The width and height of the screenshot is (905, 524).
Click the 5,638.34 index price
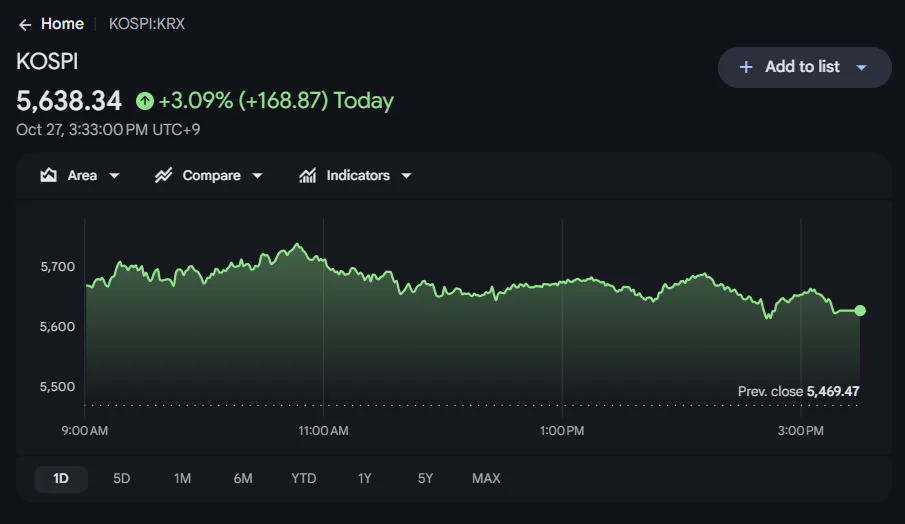click(x=69, y=101)
